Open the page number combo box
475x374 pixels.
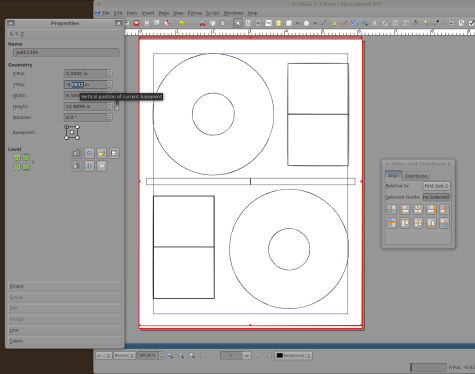(235, 355)
